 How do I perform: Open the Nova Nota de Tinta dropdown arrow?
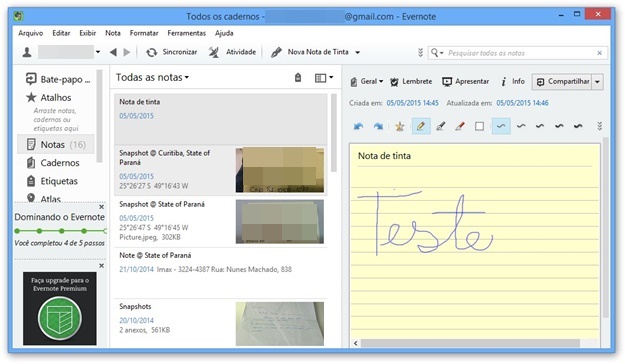(x=358, y=53)
